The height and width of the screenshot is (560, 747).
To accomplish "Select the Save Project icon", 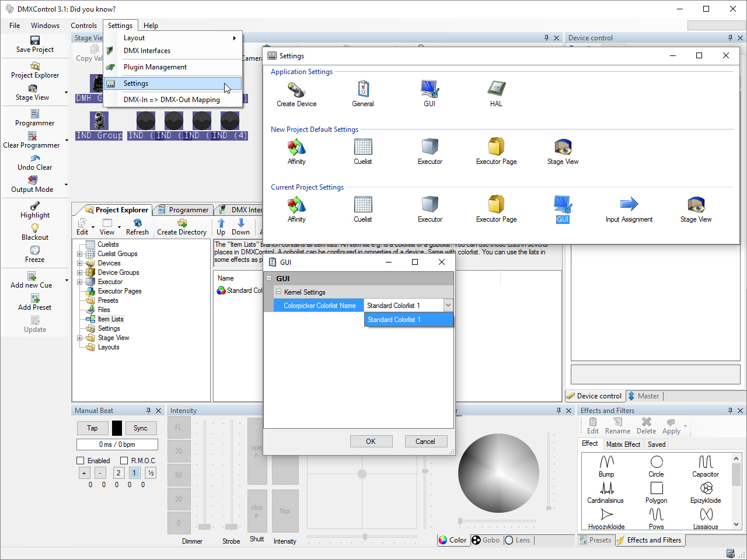I will [35, 40].
